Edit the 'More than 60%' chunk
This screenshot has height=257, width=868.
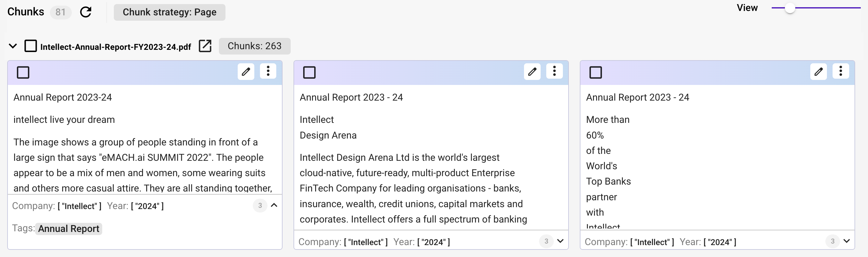(818, 71)
